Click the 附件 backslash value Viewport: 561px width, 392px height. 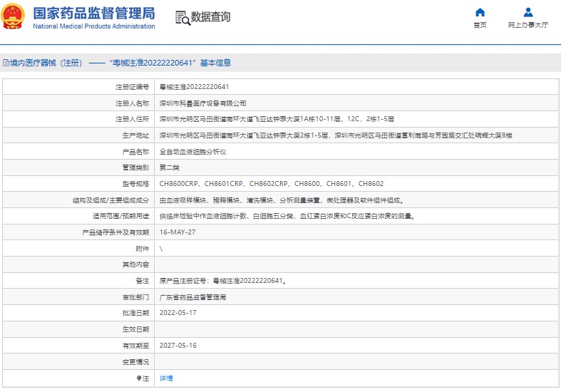tap(161, 249)
